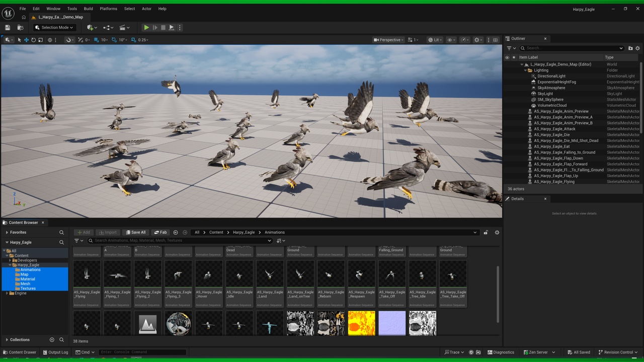Toggle scale snapping icon
644x362 pixels.
[133, 40]
